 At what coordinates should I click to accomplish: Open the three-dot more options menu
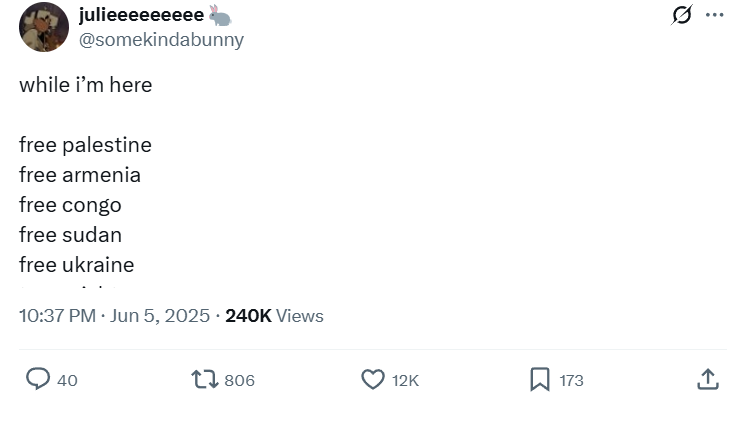tap(714, 15)
